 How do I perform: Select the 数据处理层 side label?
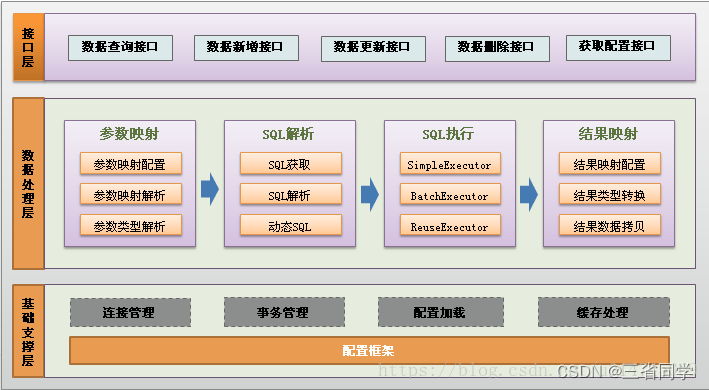coord(28,183)
